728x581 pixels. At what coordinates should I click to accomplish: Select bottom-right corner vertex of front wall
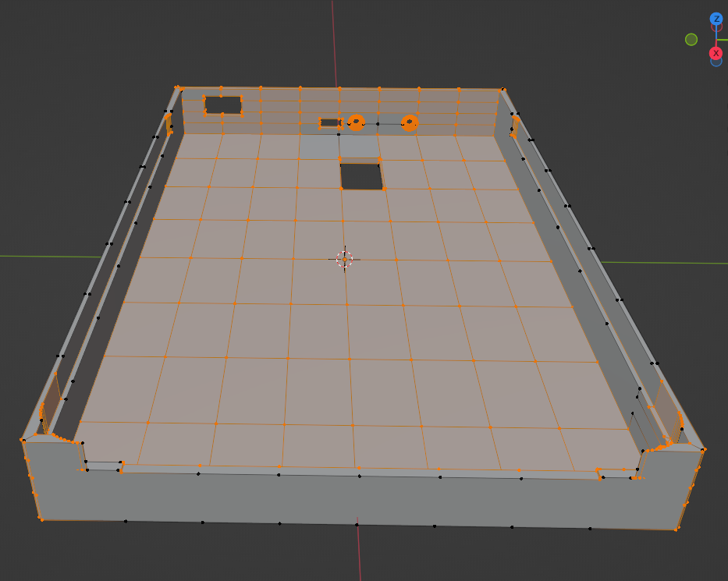(x=677, y=530)
